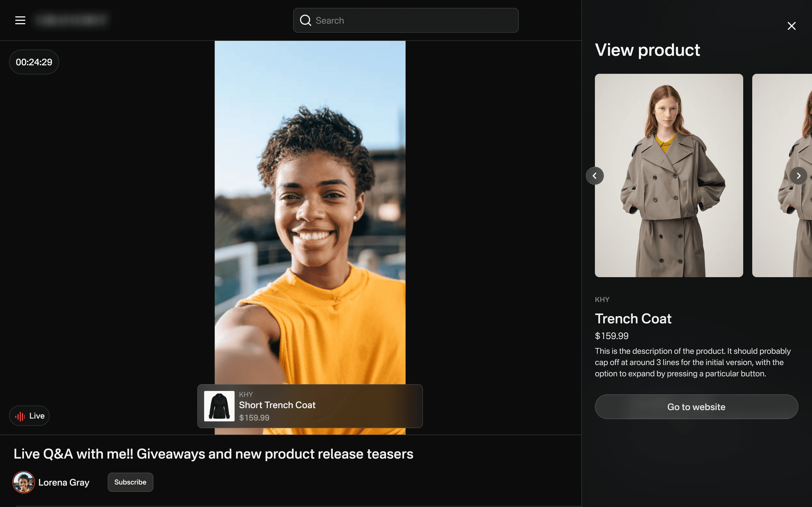Click the Search input field
The height and width of the screenshot is (507, 812).
coord(413,21)
